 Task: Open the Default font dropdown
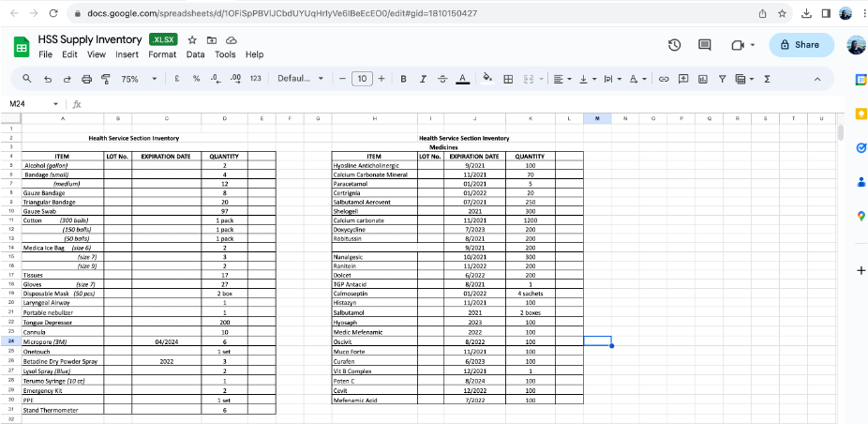[301, 79]
